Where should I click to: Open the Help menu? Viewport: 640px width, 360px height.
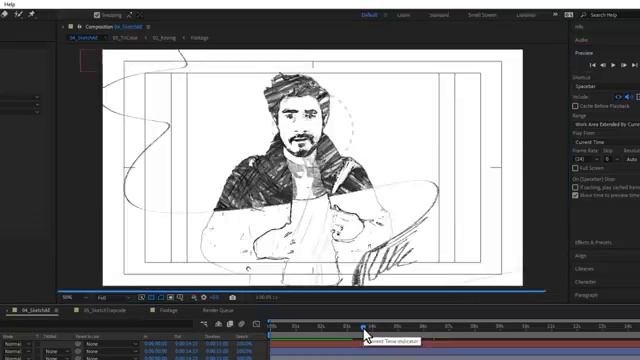(9, 4)
